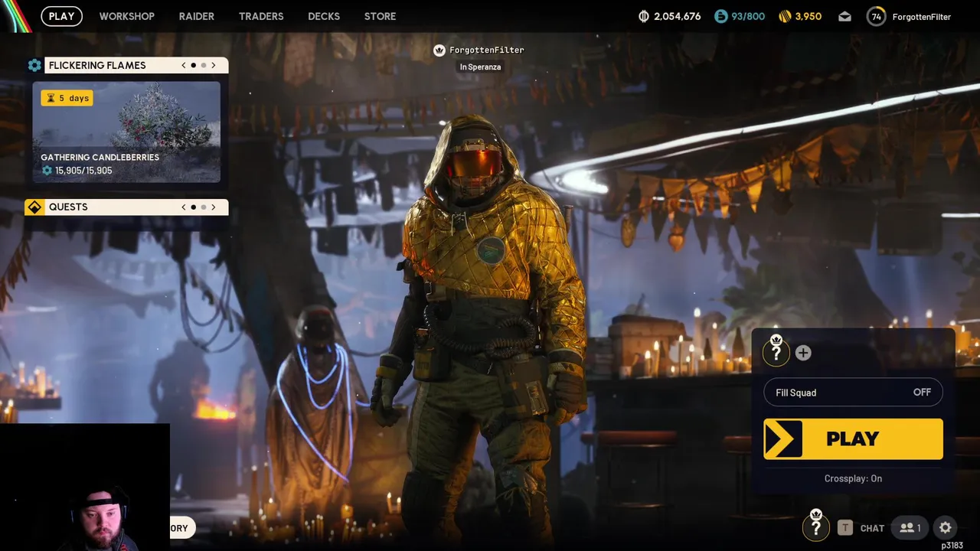Open the ForgottenFilter profile name at top right
Viewport: 980px width, 551px height.
click(922, 17)
